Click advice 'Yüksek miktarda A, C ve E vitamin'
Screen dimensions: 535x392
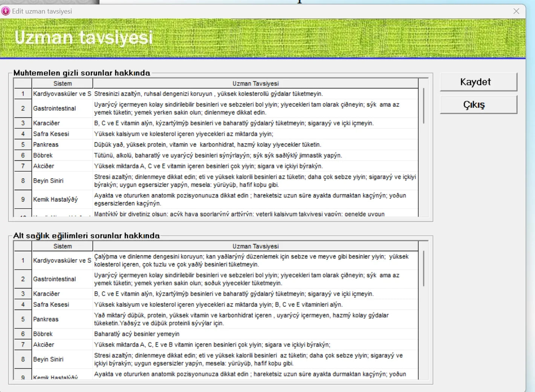255,166
